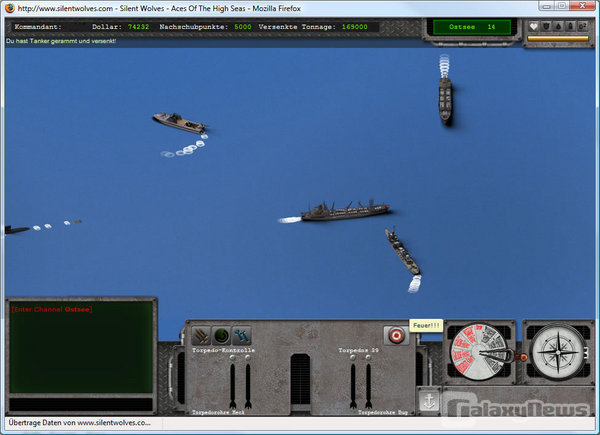Target the cargo ship at top right
This screenshot has height=435, width=600.
click(x=445, y=100)
